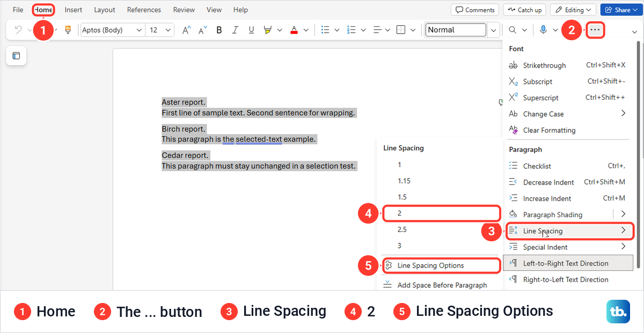The image size is (644, 333).
Task: Switch to the Insert tab
Action: (x=74, y=10)
